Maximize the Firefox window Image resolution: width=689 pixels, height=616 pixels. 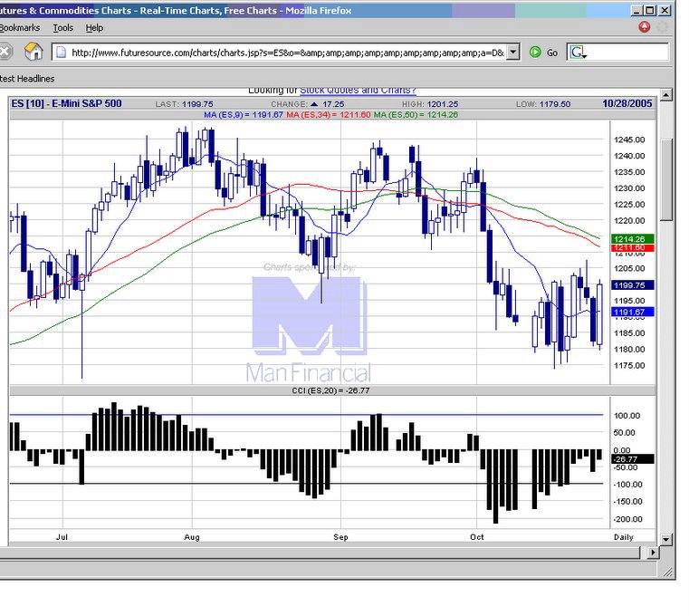click(651, 11)
